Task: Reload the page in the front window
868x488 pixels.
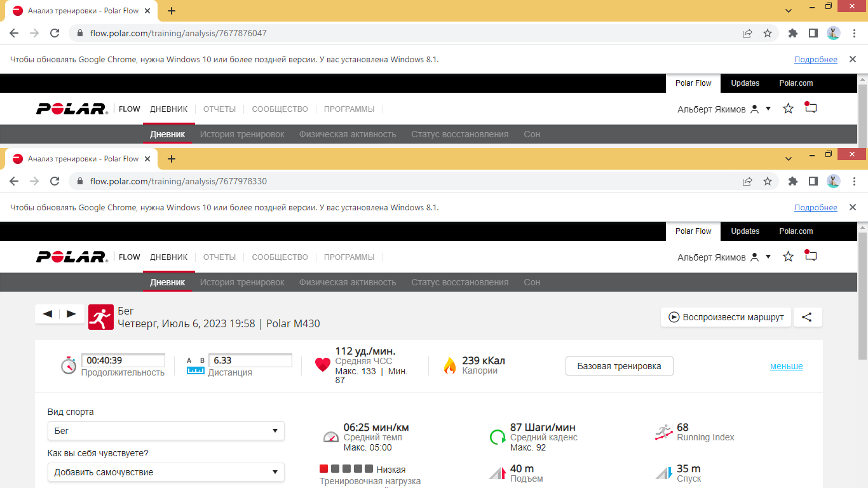Action: click(55, 181)
